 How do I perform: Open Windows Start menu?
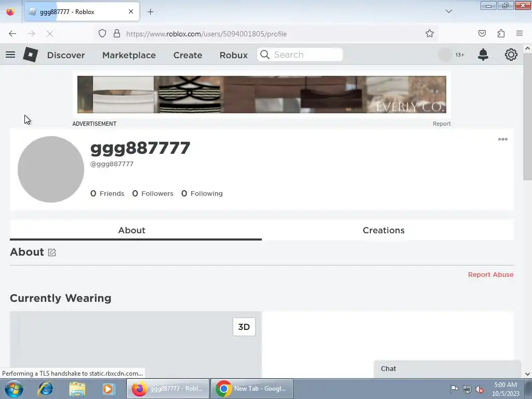click(14, 389)
